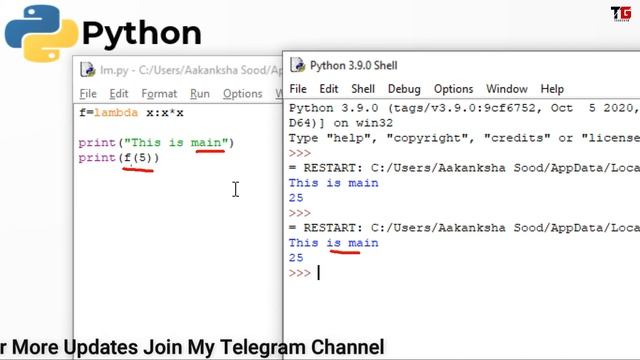Open the Debug menu in Python Shell
Screen dimensions: 640x360
[x=404, y=89]
